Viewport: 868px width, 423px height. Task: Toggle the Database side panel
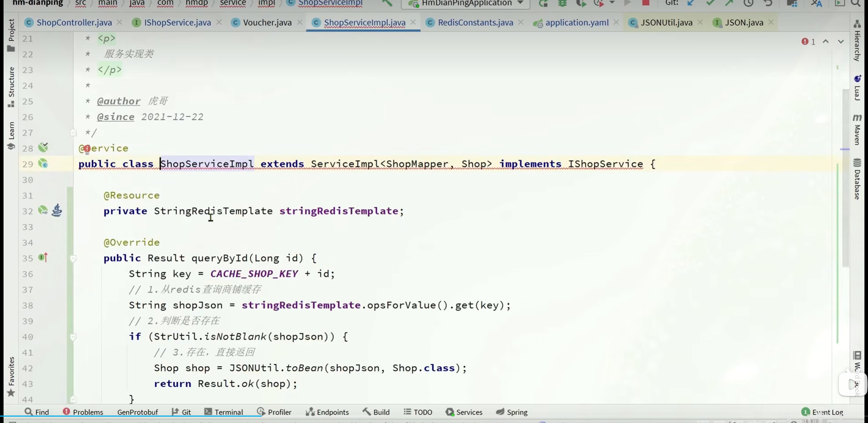[x=857, y=179]
